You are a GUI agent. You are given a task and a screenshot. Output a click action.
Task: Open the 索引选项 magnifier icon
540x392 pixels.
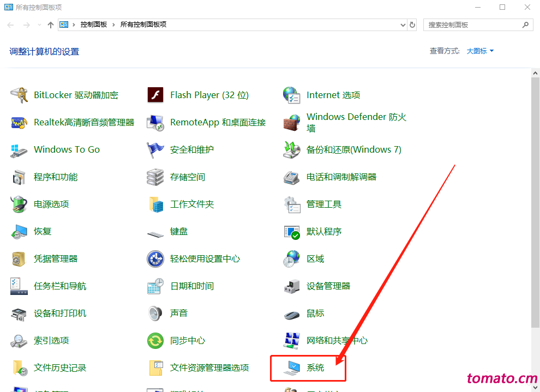click(19, 341)
